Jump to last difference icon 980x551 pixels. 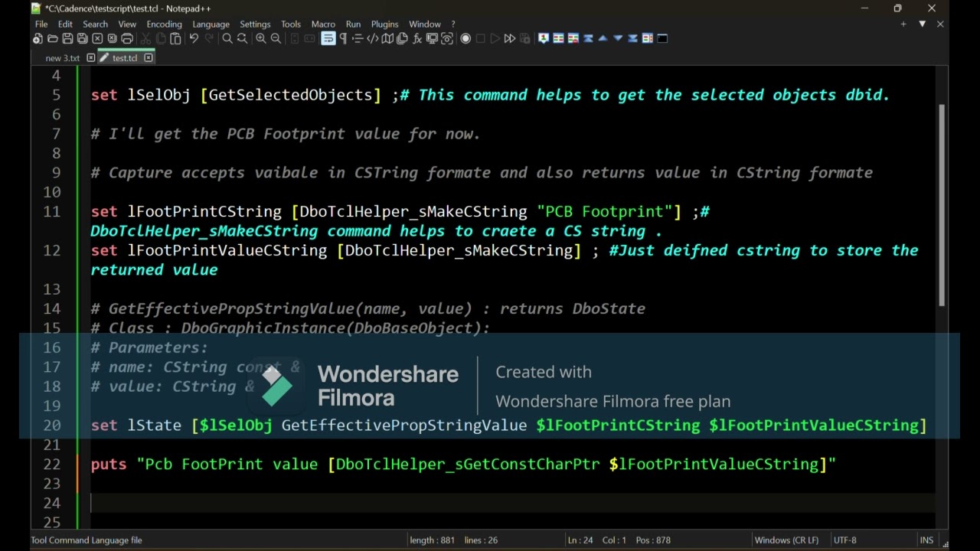click(632, 38)
